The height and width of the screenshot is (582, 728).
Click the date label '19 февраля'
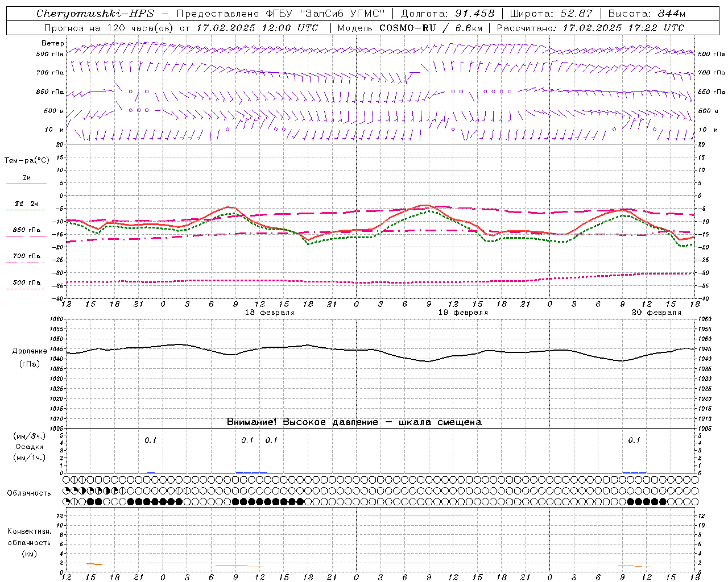[463, 313]
